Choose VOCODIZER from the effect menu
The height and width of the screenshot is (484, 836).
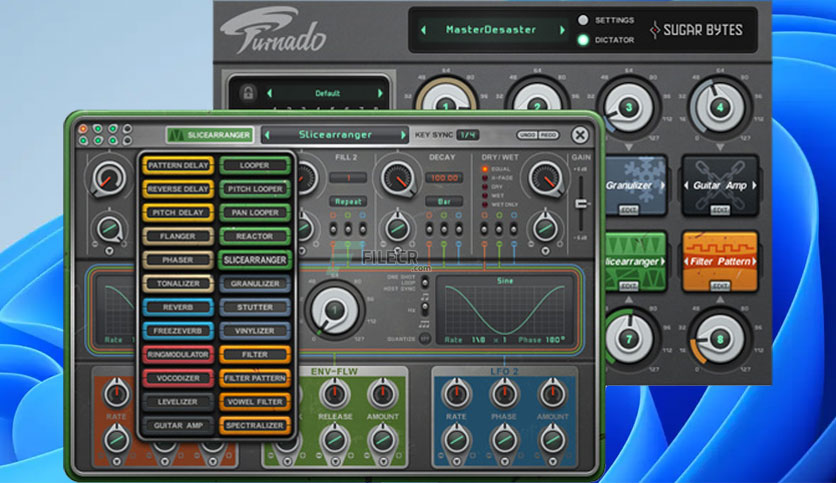point(178,378)
